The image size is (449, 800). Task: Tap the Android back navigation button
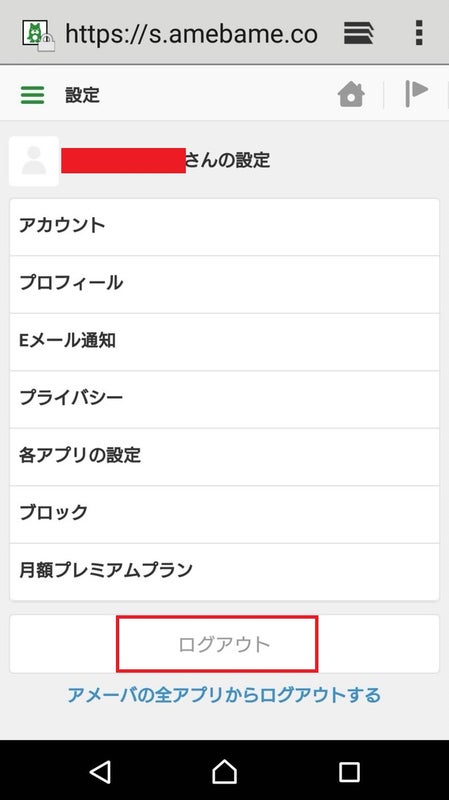pos(100,772)
